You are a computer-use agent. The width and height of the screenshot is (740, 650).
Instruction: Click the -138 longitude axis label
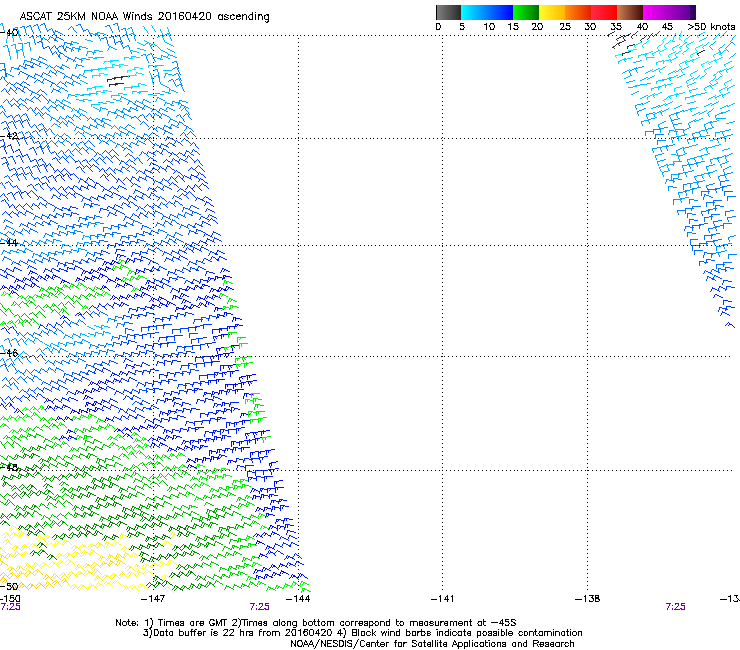(588, 599)
